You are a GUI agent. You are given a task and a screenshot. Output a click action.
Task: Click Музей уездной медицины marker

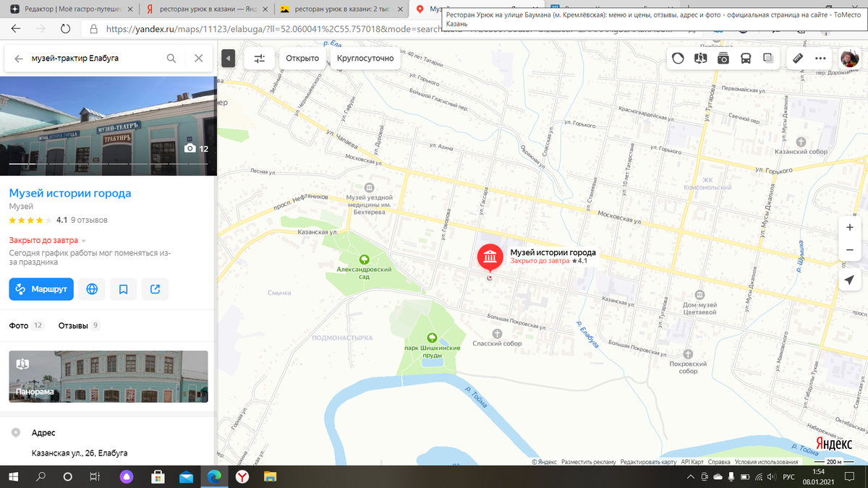point(370,187)
